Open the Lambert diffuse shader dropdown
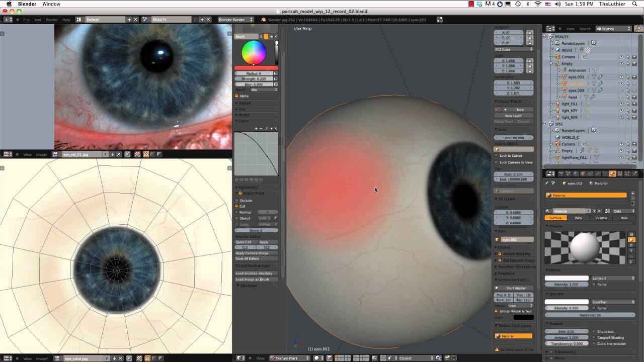The height and width of the screenshot is (362, 644). point(613,278)
